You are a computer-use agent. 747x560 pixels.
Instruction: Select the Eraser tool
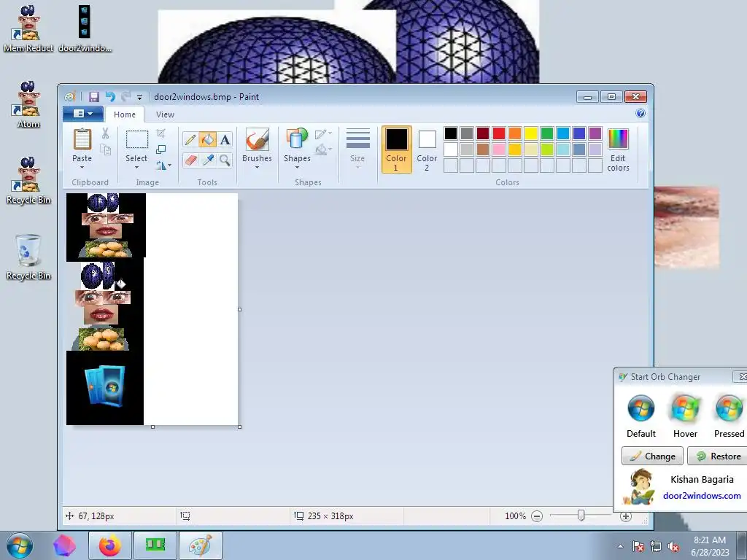pos(190,160)
